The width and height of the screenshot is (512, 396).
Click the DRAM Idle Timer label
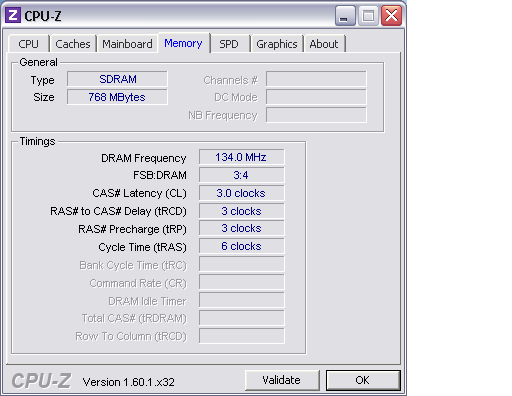click(147, 301)
